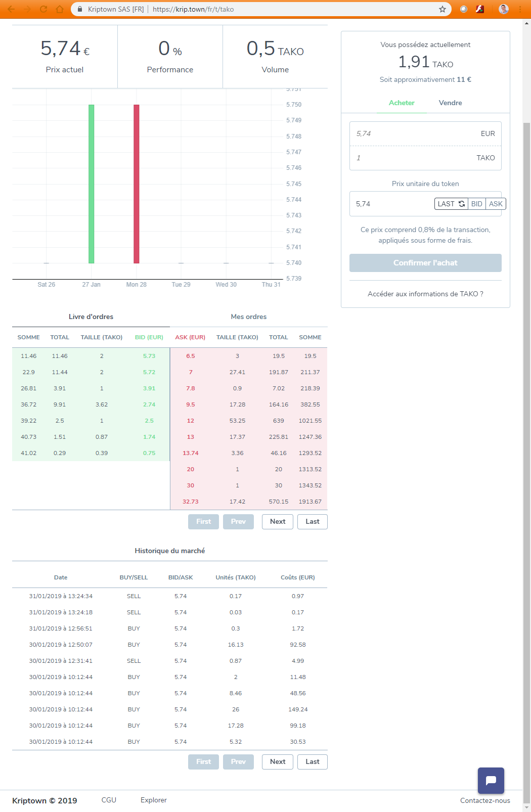Image resolution: width=531 pixels, height=812 pixels.
Task: Click the TAKO quantity input field
Action: pos(425,158)
